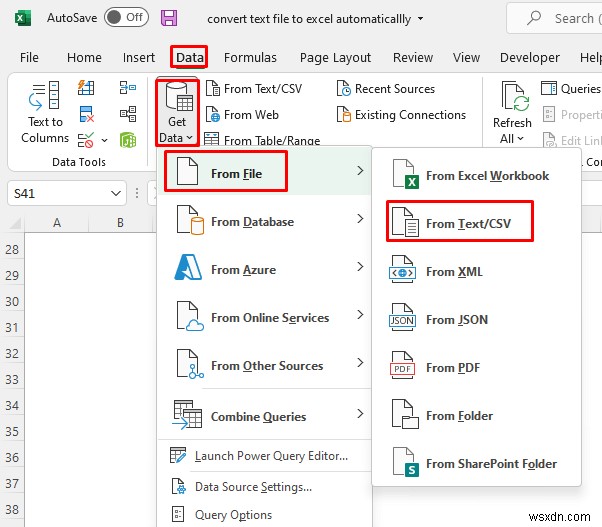This screenshot has width=602, height=527.
Task: Click the Select All corner triangle
Action: tap(14, 223)
